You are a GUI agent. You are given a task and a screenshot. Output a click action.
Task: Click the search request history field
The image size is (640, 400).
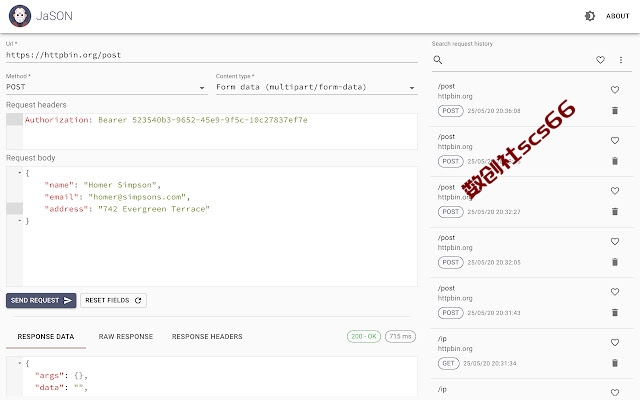tap(516, 60)
